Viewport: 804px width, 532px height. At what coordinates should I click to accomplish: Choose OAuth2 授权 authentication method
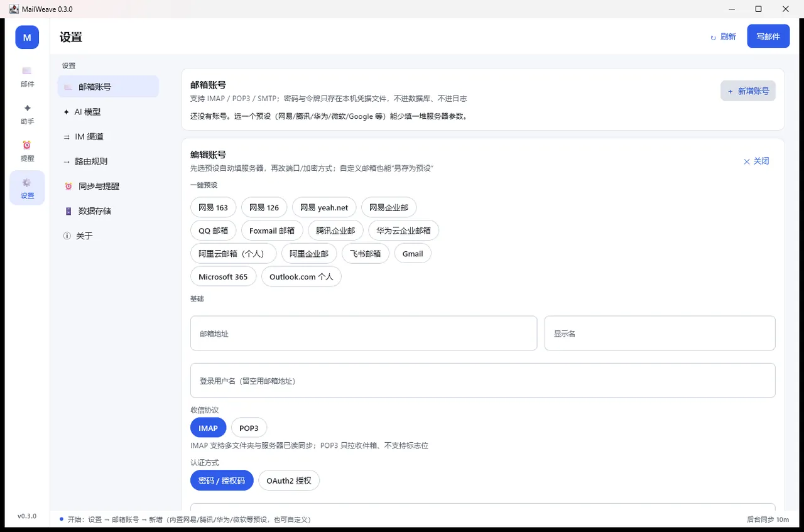tap(289, 480)
